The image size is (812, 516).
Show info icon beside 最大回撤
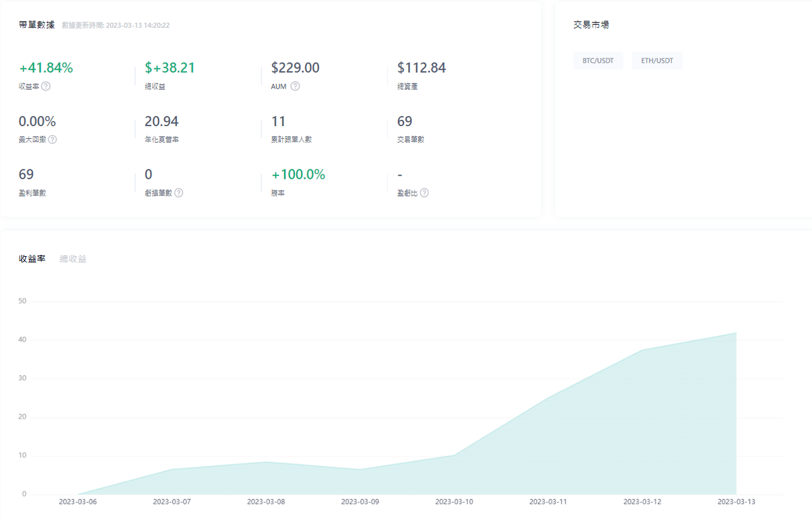[53, 139]
